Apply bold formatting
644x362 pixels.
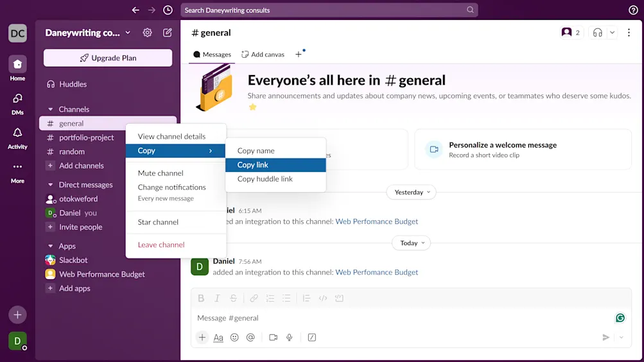201,298
